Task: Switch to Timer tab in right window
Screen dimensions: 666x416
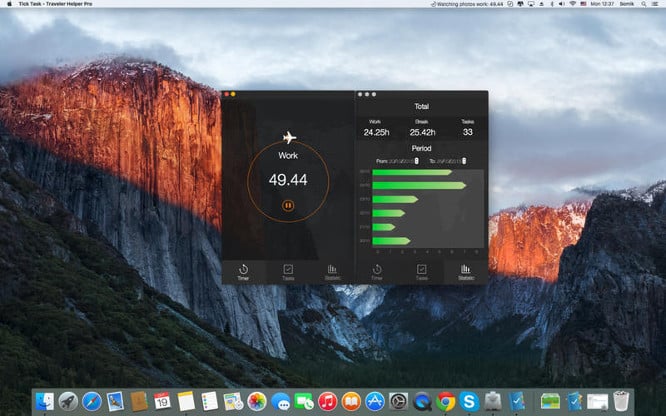Action: 377,272
